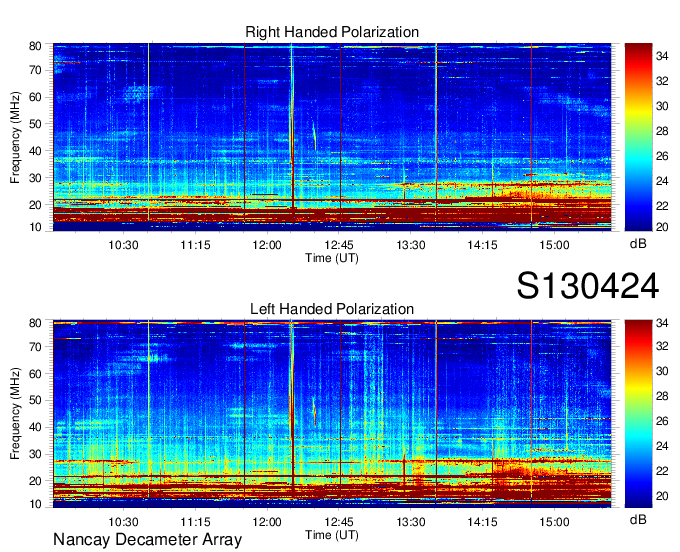The width and height of the screenshot is (680, 552).
Task: Click 28 dB label on Left Handed color bar
Action: tap(662, 396)
